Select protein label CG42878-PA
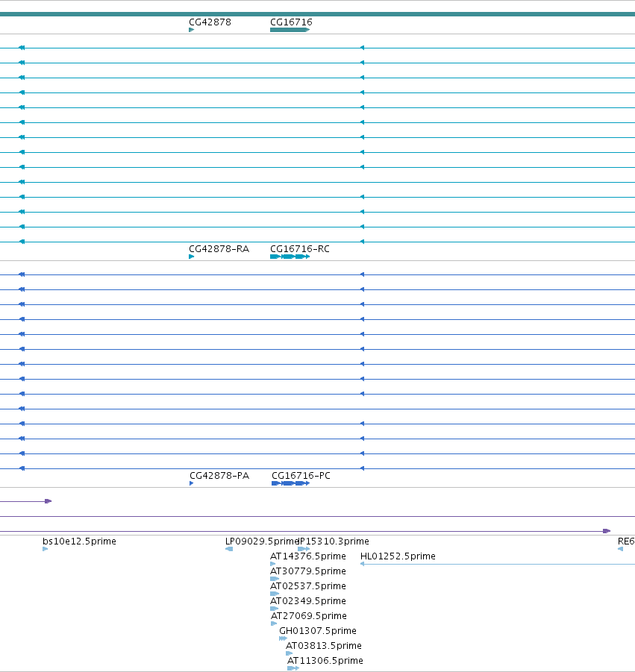 (219, 476)
